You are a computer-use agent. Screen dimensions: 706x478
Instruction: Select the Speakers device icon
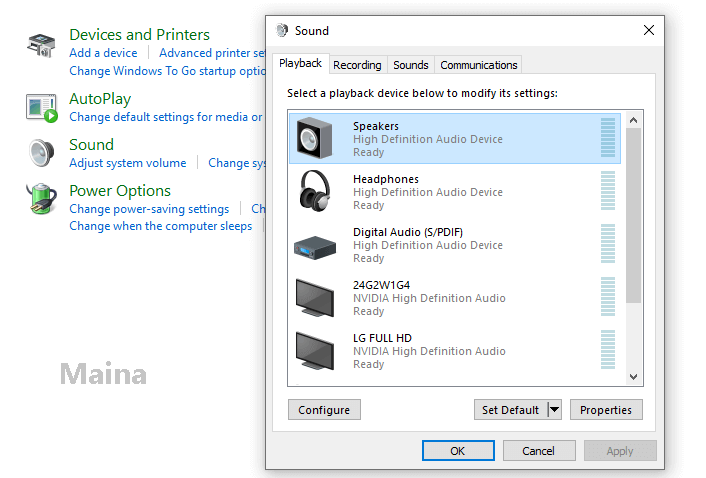point(315,138)
